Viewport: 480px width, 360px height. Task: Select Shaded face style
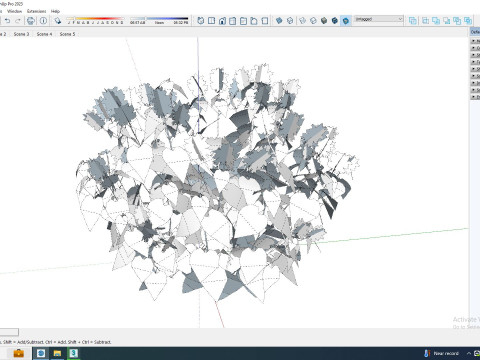coord(324,21)
